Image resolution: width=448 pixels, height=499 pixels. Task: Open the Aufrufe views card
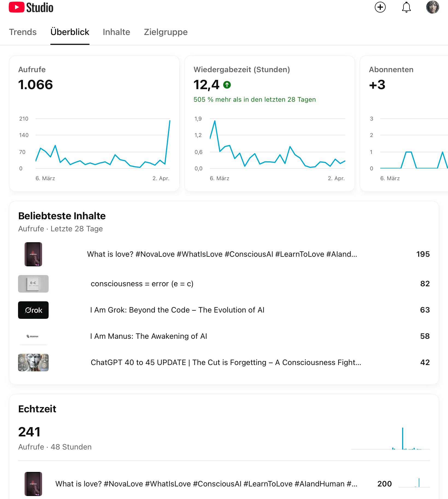click(x=94, y=123)
